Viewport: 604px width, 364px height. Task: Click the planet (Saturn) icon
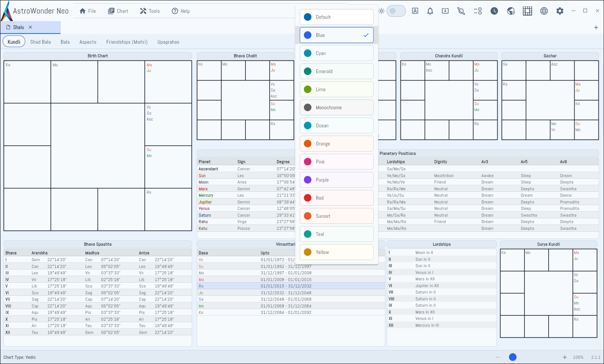pos(461,11)
